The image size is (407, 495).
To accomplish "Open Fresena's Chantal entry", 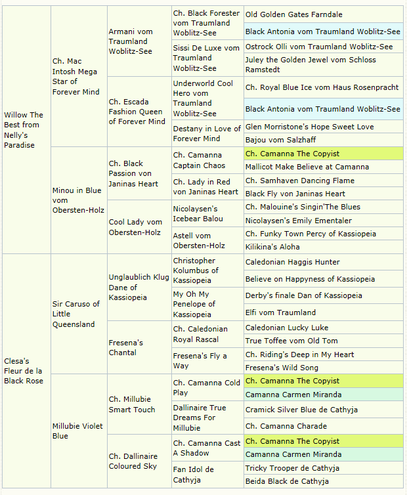I will (126, 347).
